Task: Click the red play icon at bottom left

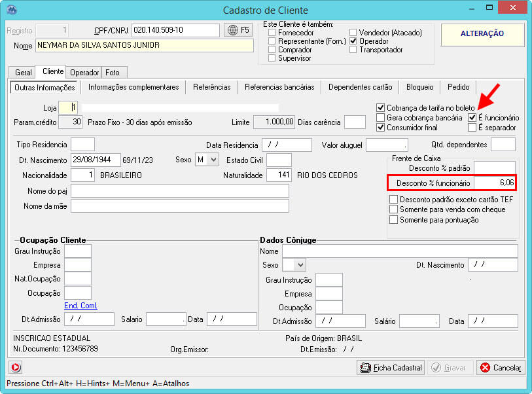Action: pos(16,367)
